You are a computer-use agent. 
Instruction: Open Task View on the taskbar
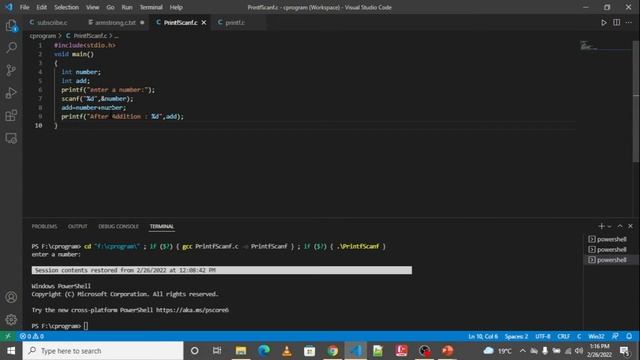pyautogui.click(x=217, y=351)
